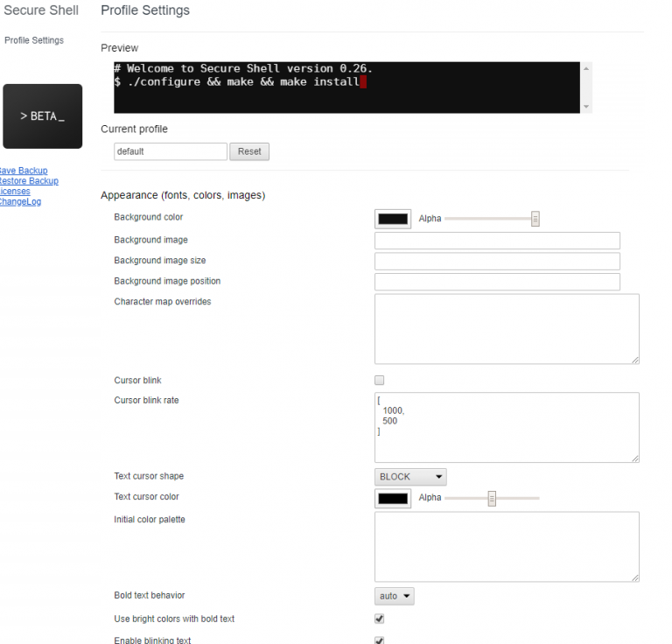Screen dimensions: 672x644
Task: Open the Text cursor shape BLOCK dropdown
Action: pos(410,477)
